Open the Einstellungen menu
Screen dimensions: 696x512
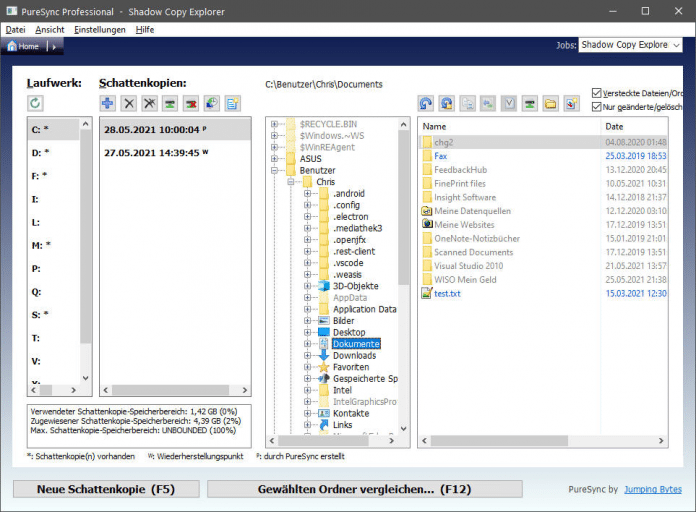[100, 30]
